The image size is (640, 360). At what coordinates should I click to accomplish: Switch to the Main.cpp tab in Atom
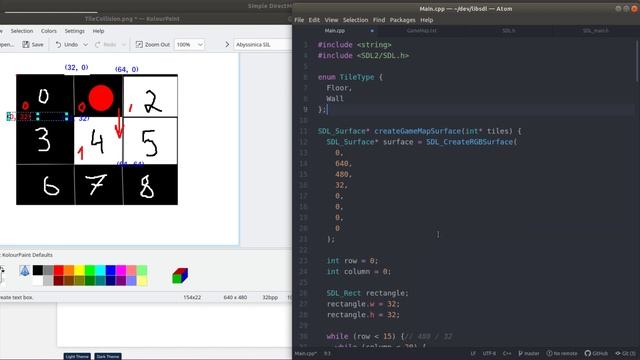(336, 31)
